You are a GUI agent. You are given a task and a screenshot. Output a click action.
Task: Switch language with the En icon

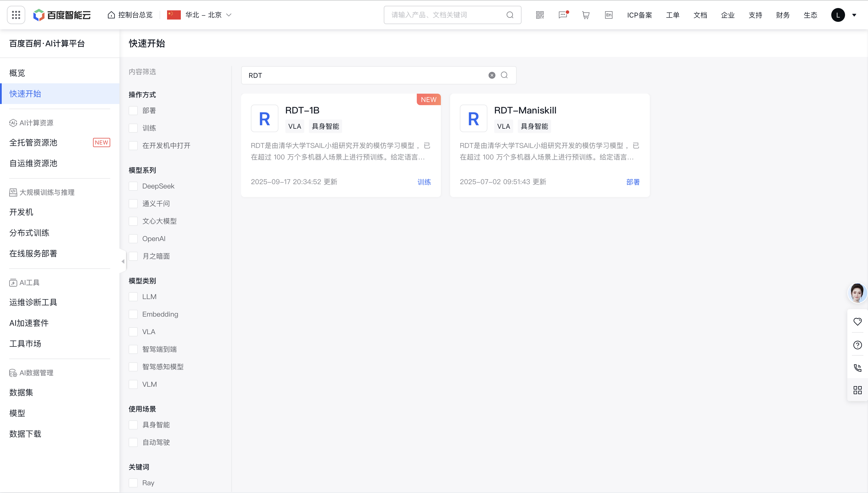(609, 15)
